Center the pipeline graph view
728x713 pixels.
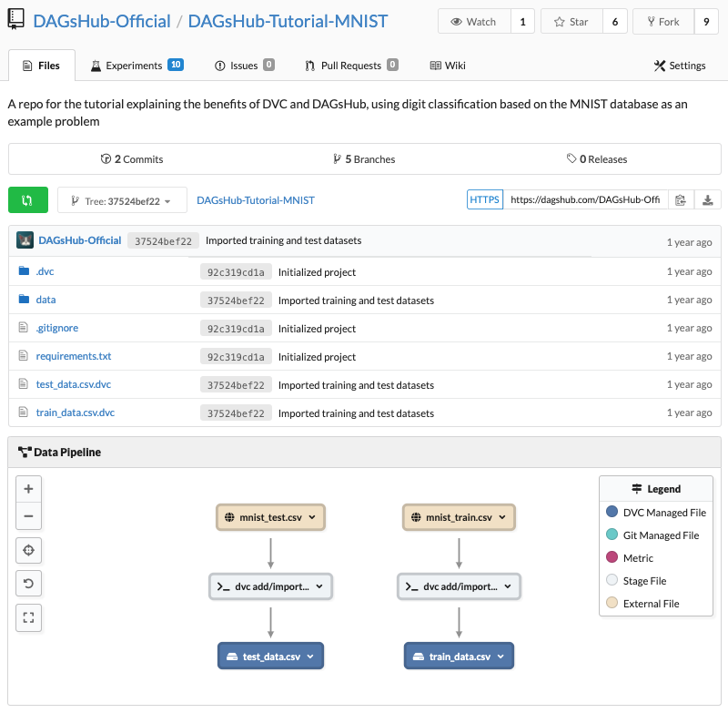coord(28,551)
